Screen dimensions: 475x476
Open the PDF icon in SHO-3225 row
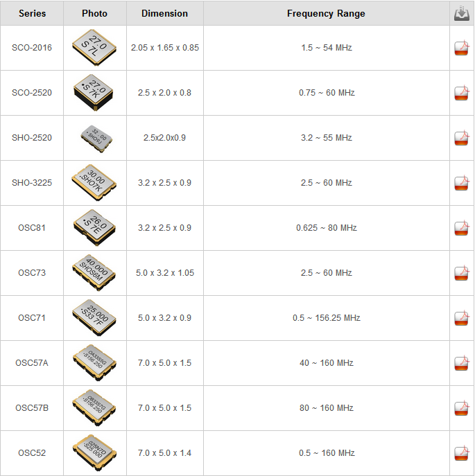[x=461, y=183]
